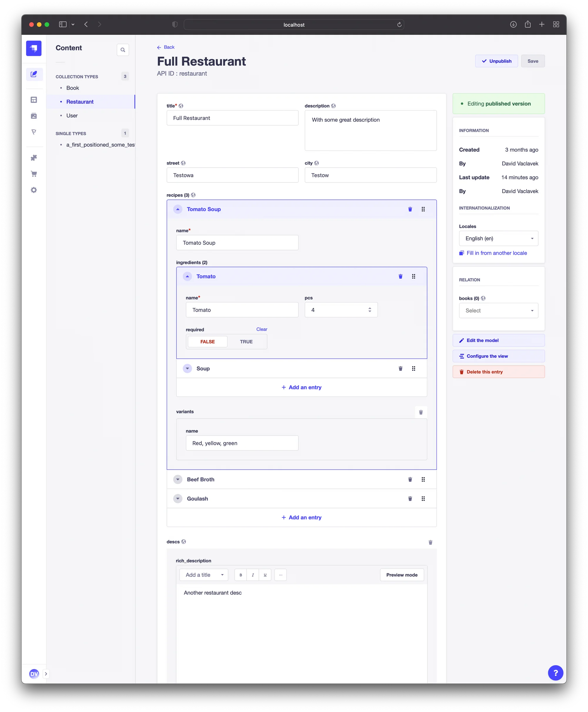Image resolution: width=588 pixels, height=712 pixels.
Task: Set required toggle to TRUE
Action: pos(246,342)
